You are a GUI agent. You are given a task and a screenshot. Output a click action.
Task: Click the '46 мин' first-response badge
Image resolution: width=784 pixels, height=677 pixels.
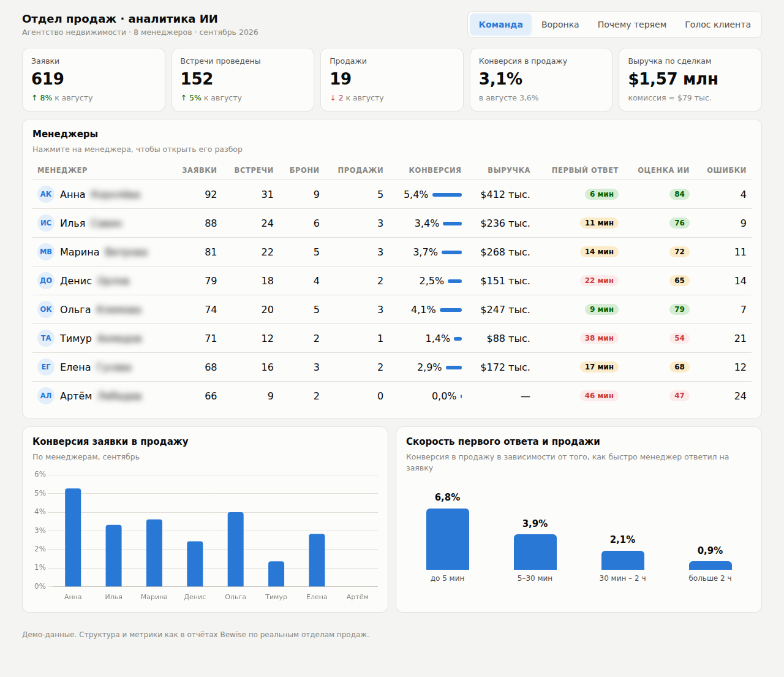[x=599, y=396]
